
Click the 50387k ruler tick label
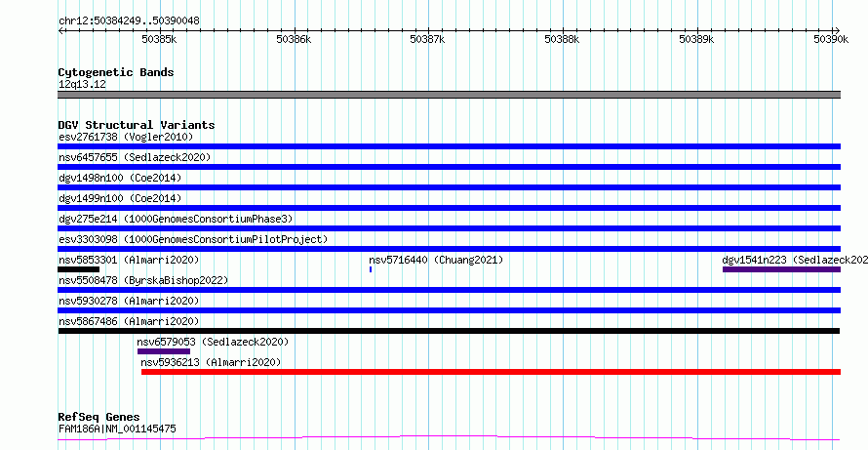click(x=429, y=39)
